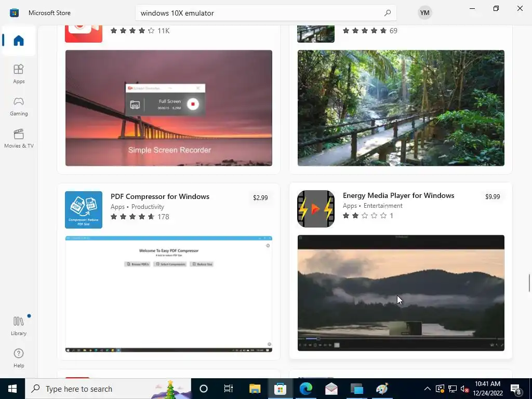
Task: Click the screen recorder app icon
Action: (84, 34)
